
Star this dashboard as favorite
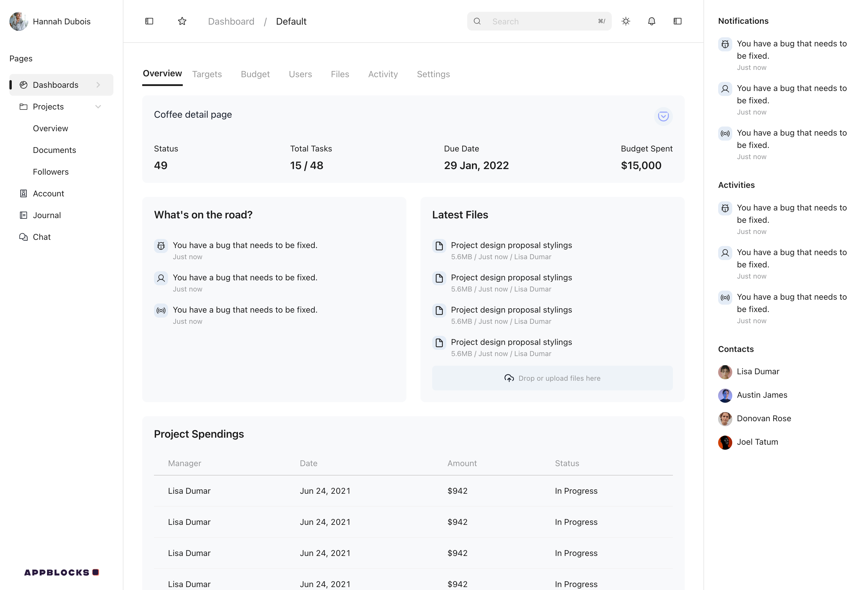pyautogui.click(x=182, y=21)
